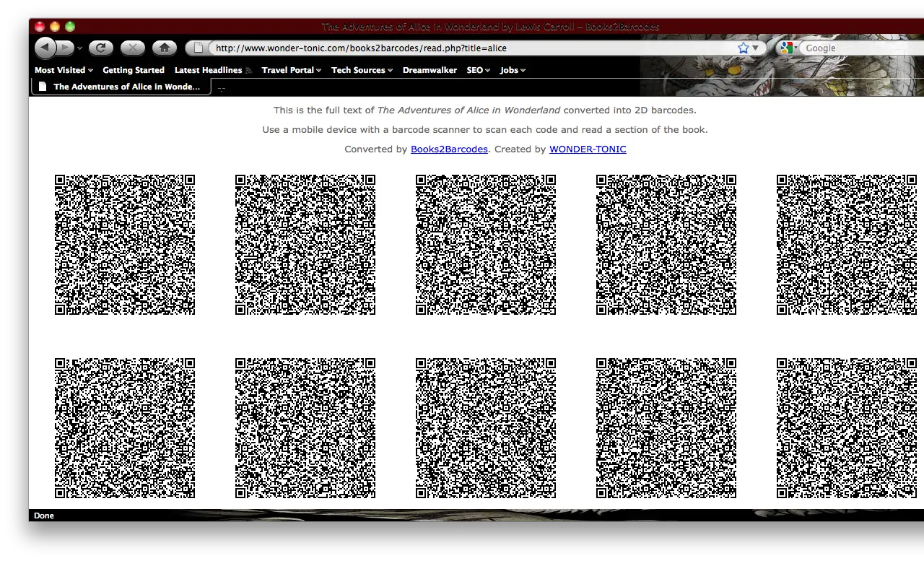924x561 pixels.
Task: Click into the Google search box
Action: (859, 48)
